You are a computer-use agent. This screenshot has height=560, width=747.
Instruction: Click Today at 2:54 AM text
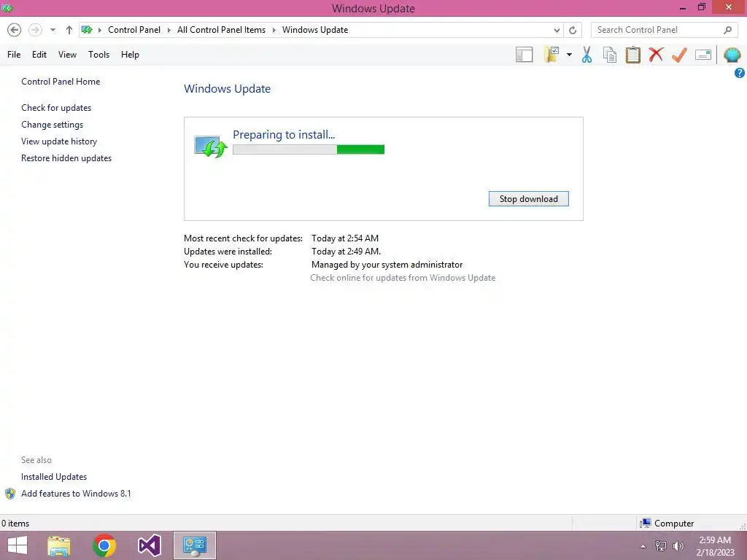(345, 238)
